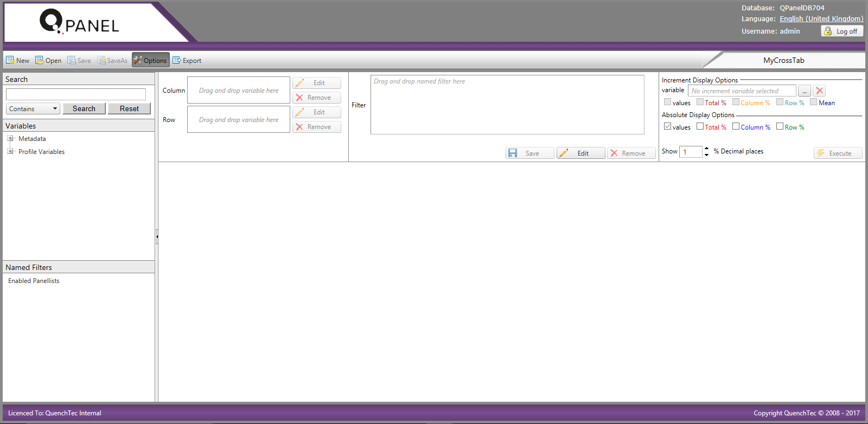Select the Enabled Panellists named filter
This screenshot has height=424, width=868.
pos(34,281)
